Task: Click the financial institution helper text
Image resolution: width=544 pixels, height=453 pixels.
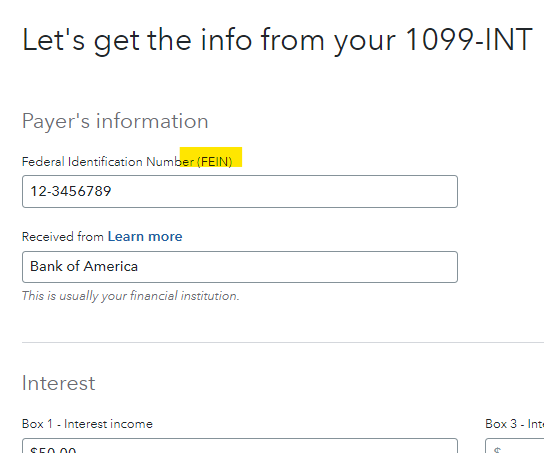Action: point(130,296)
